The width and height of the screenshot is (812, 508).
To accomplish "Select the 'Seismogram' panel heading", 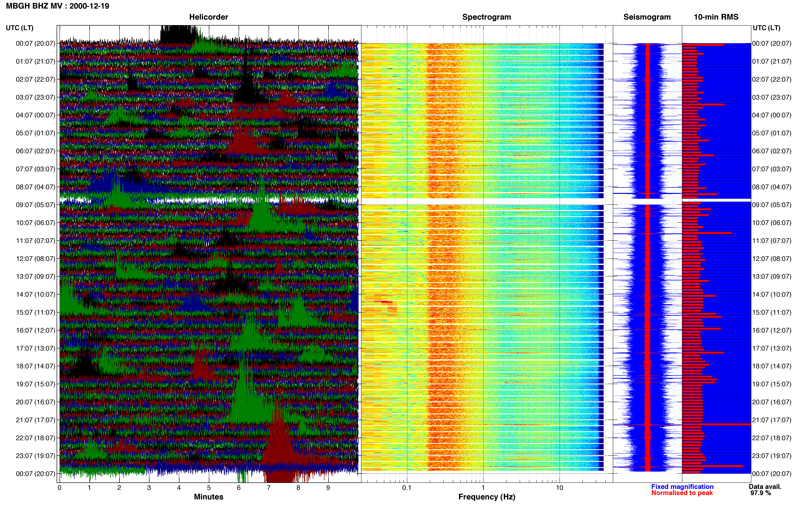I will tap(647, 17).
